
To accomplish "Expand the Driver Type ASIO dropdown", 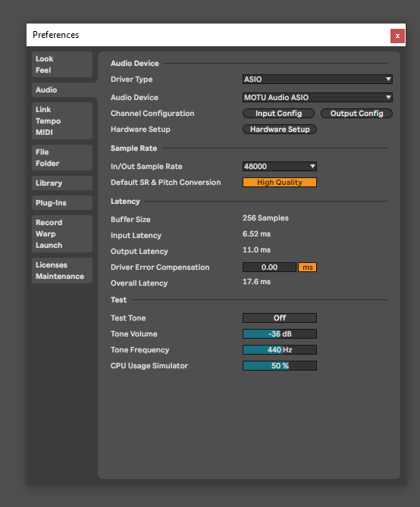I will tap(318, 80).
